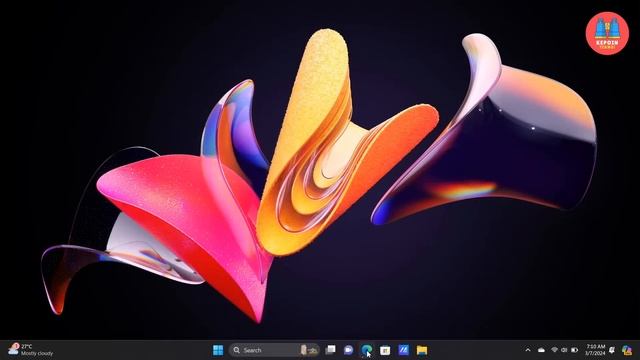The width and height of the screenshot is (640, 360).
Task: Launch Copilot from the taskbar corner
Action: click(627, 350)
